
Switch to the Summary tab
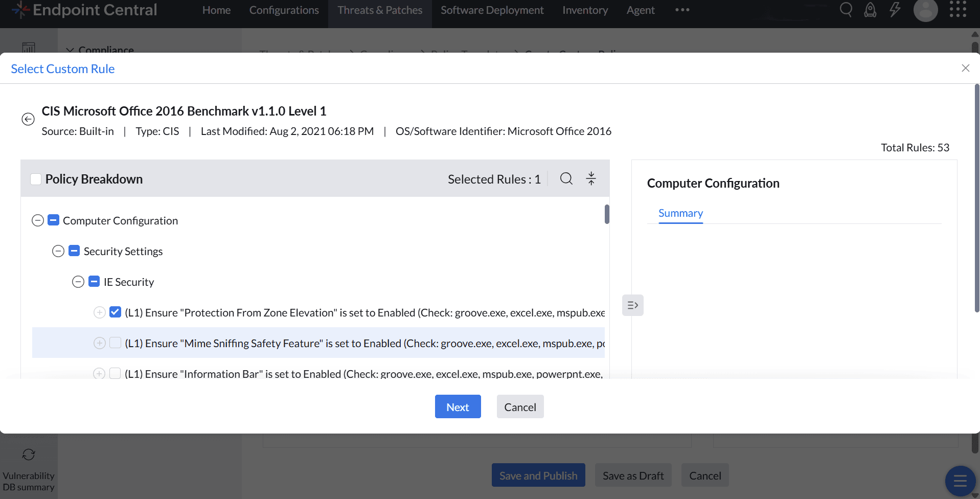[680, 213]
